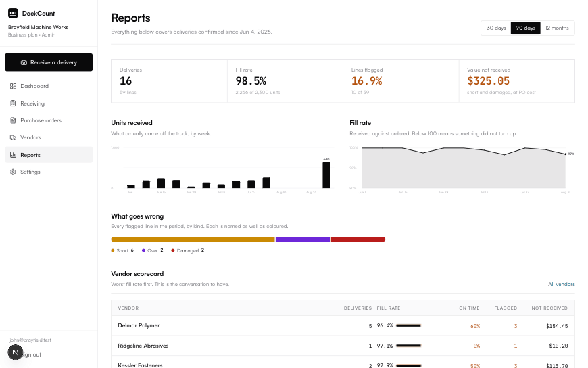This screenshot has width=588, height=368.
Task: Click the camera icon in Receive a delivery
Action: click(x=24, y=62)
